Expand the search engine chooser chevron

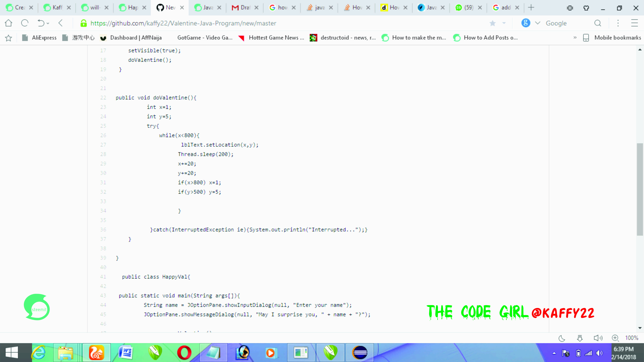(x=538, y=23)
